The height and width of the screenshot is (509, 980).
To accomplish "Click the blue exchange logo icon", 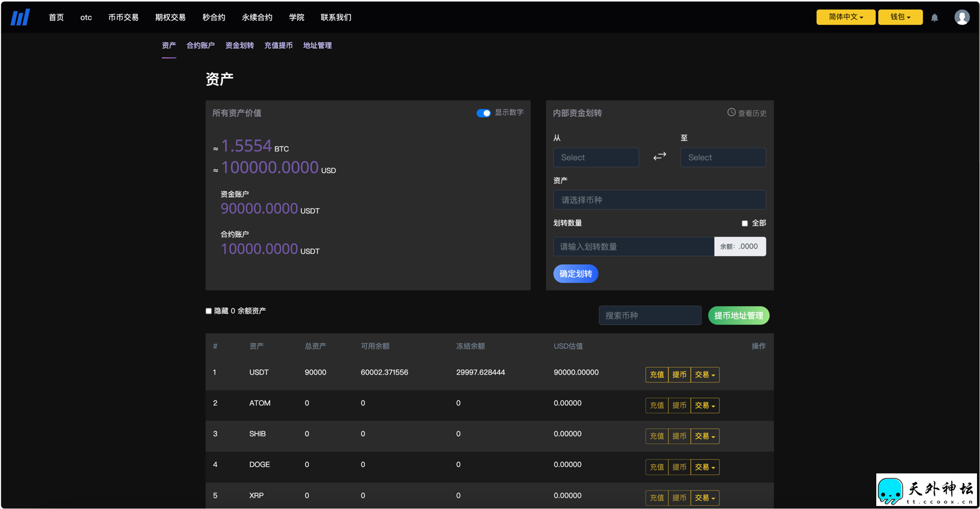I will [x=20, y=17].
